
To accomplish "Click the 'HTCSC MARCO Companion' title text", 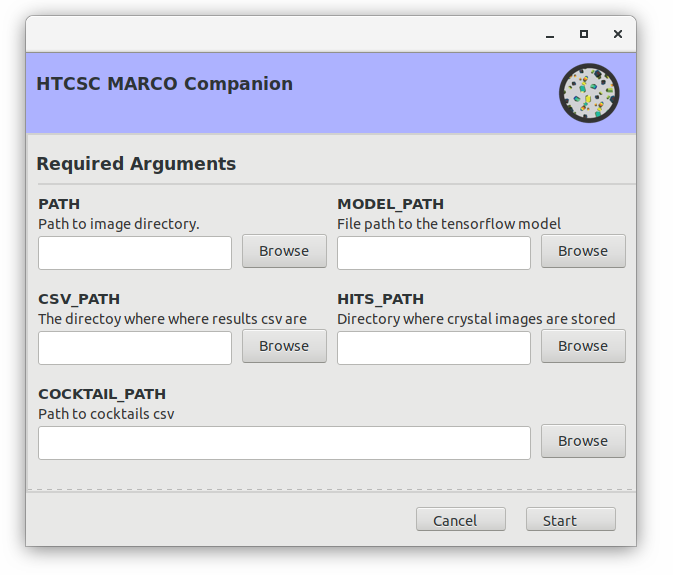I will (x=167, y=85).
